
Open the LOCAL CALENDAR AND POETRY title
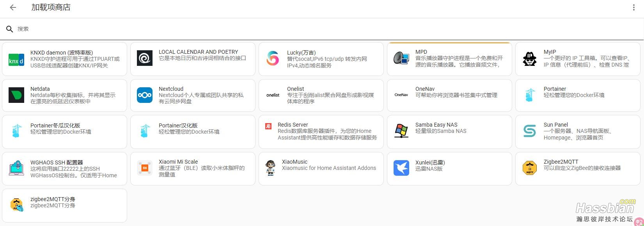(x=198, y=52)
